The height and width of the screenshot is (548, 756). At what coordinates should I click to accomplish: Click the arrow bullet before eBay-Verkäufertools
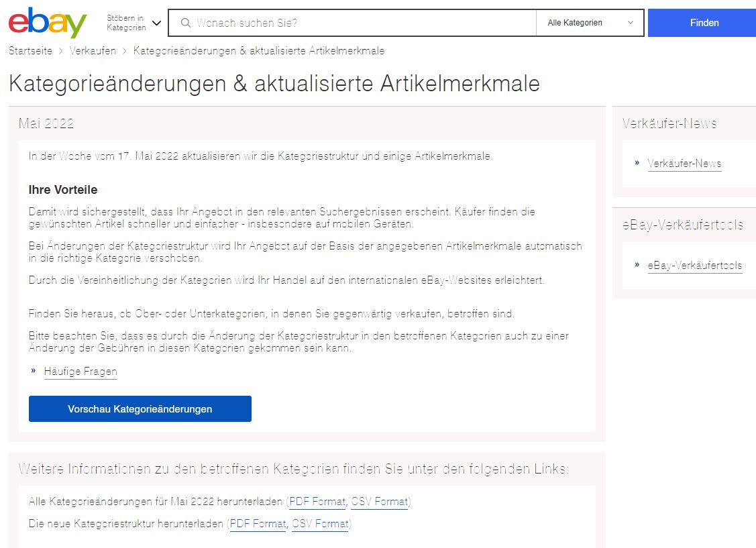[x=637, y=264]
